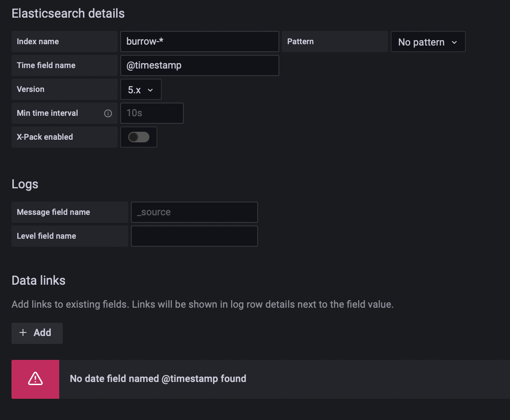Open the Pattern dropdown showing No pattern
This screenshot has width=510, height=420.
428,42
